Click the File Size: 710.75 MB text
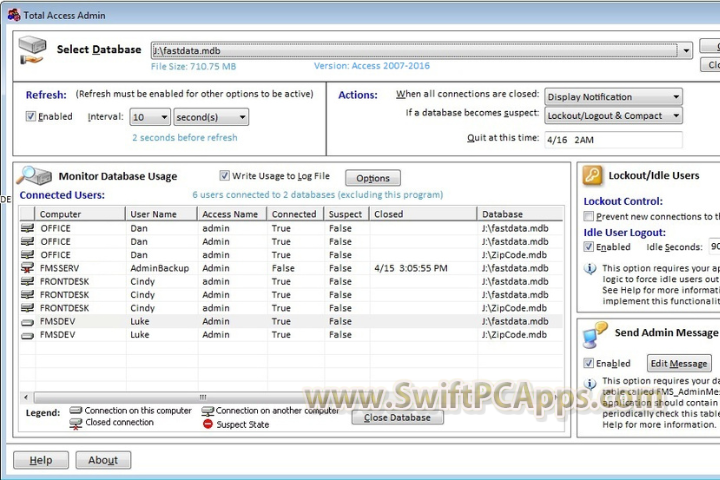The width and height of the screenshot is (720, 480). coord(193,66)
